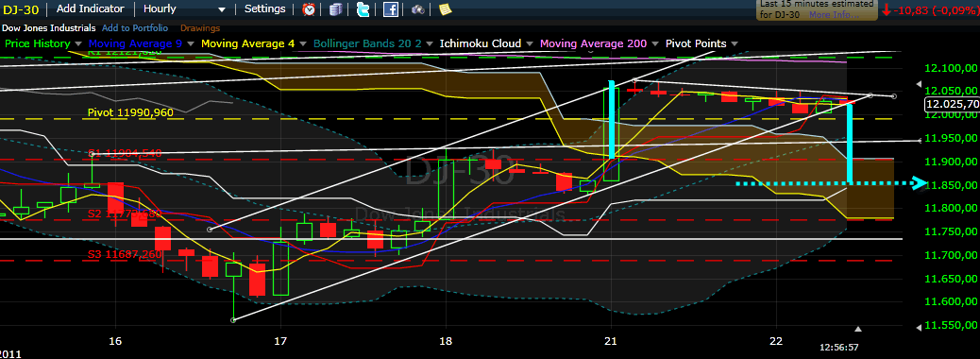980x359 pixels.
Task: Click the S2 support level label
Action: 125,214
